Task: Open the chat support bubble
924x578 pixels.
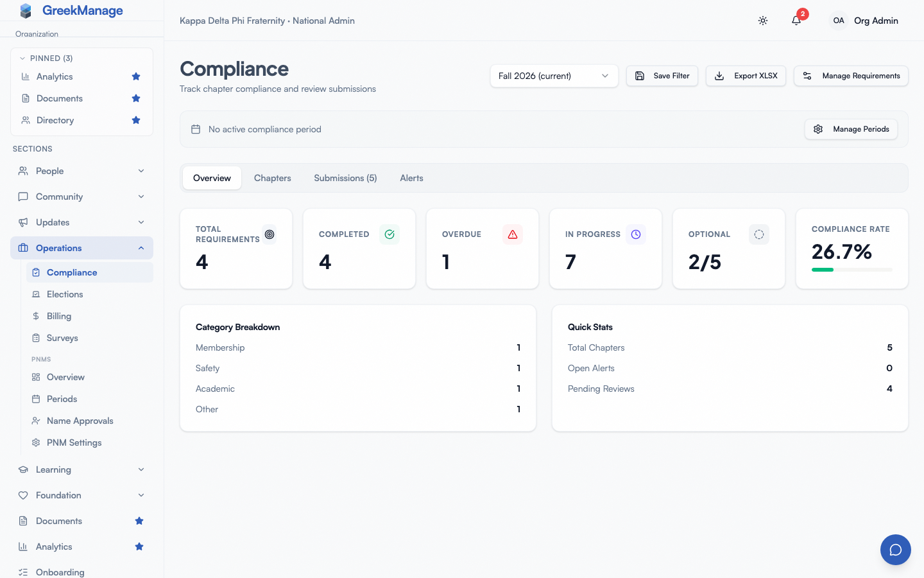Action: click(896, 550)
